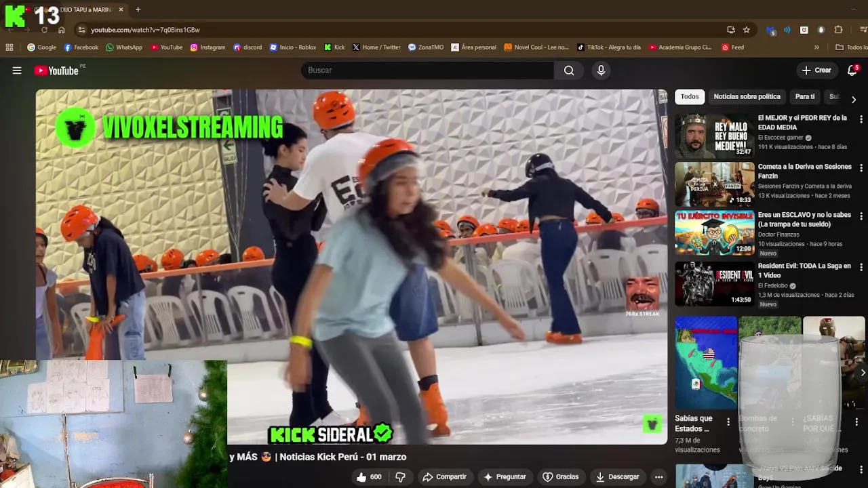The height and width of the screenshot is (488, 868).
Task: Click the search magnifier button
Action: pos(569,70)
